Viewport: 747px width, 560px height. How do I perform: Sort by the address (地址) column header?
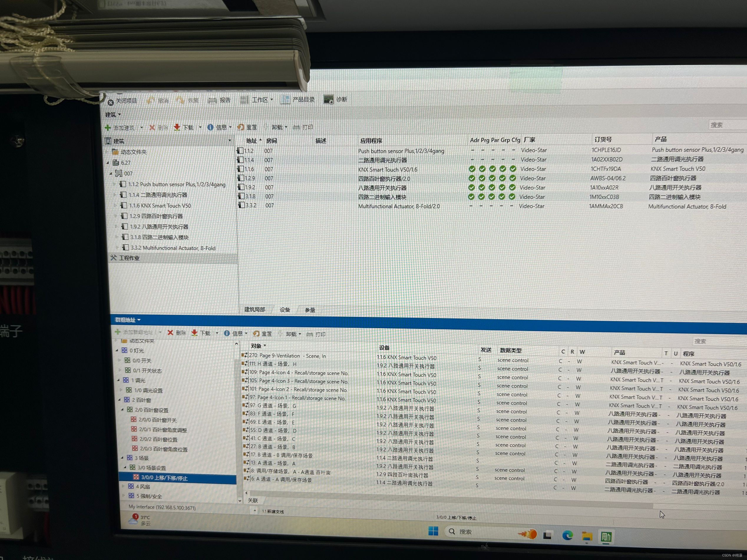(x=252, y=141)
